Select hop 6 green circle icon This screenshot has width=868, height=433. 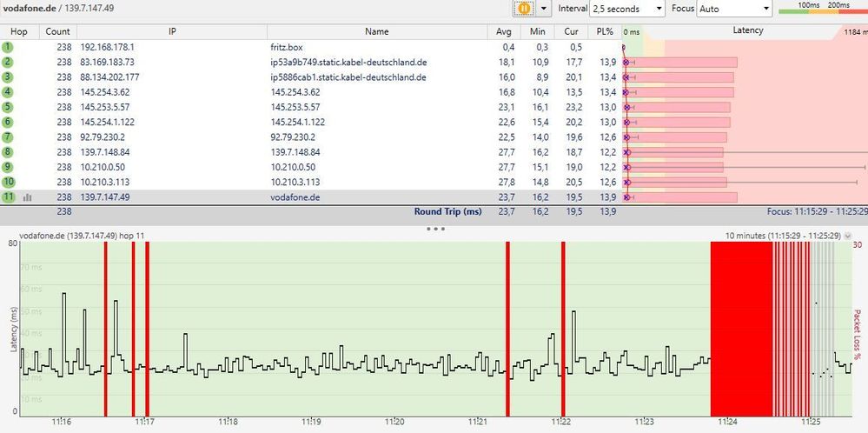click(9, 122)
